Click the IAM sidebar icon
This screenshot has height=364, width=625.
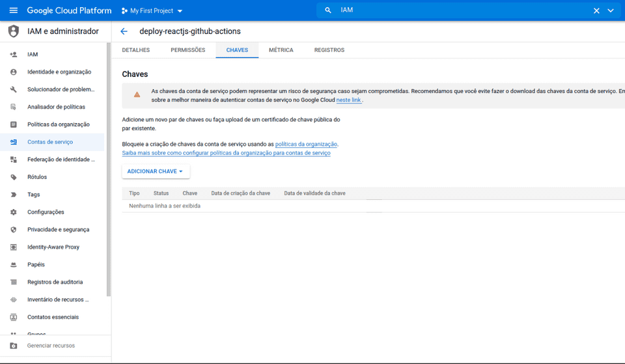pos(14,55)
